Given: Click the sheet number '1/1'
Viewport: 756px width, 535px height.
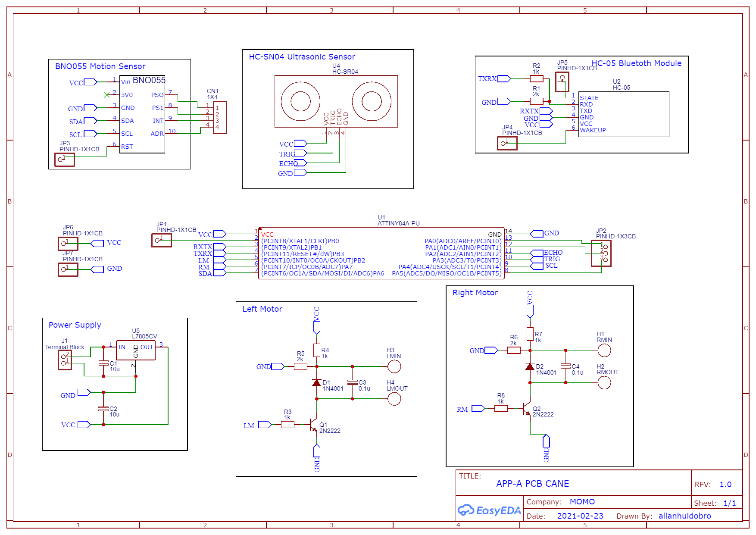Looking at the screenshot, I should (x=730, y=503).
